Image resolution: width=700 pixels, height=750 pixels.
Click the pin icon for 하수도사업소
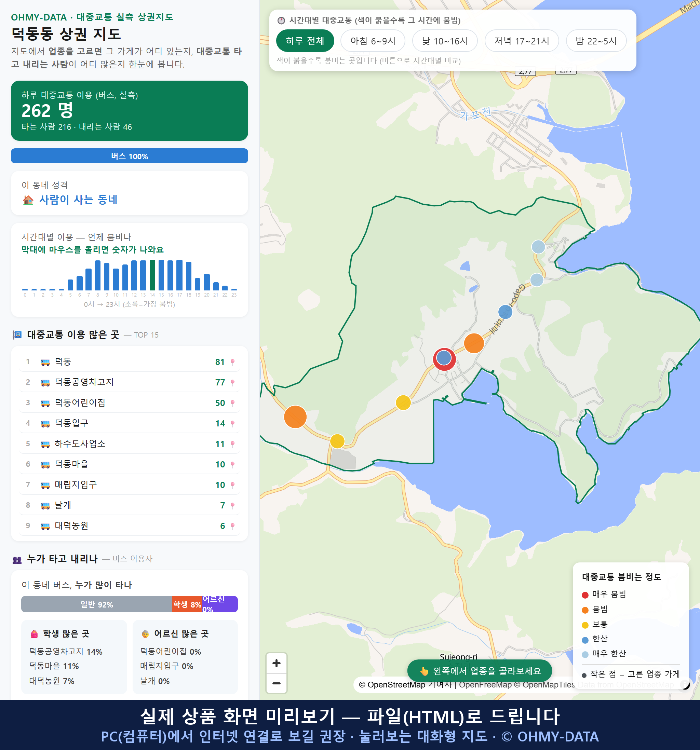tap(232, 444)
